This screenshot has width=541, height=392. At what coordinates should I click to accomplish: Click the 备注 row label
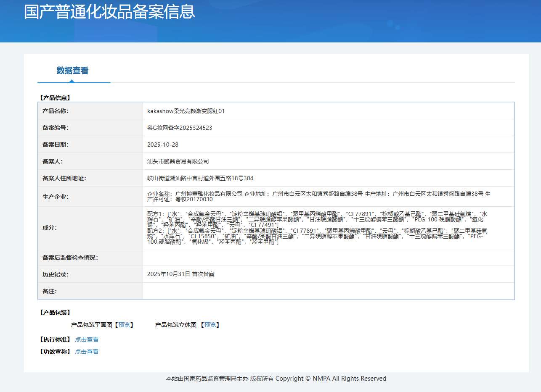(x=50, y=291)
